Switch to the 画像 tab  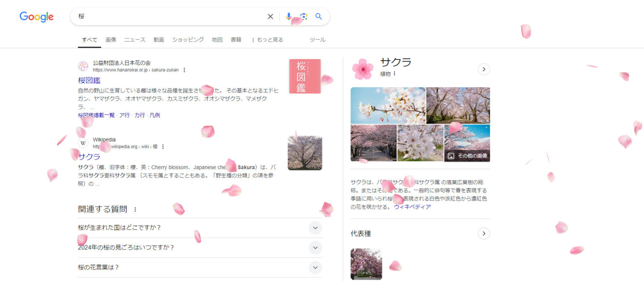111,40
